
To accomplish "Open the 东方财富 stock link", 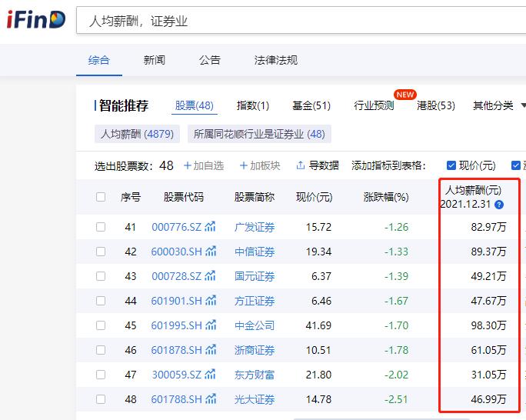I will pos(255,375).
